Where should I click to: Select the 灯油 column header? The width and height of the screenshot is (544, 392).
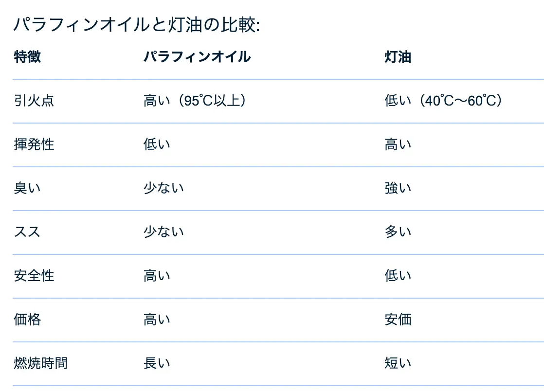[x=398, y=57]
